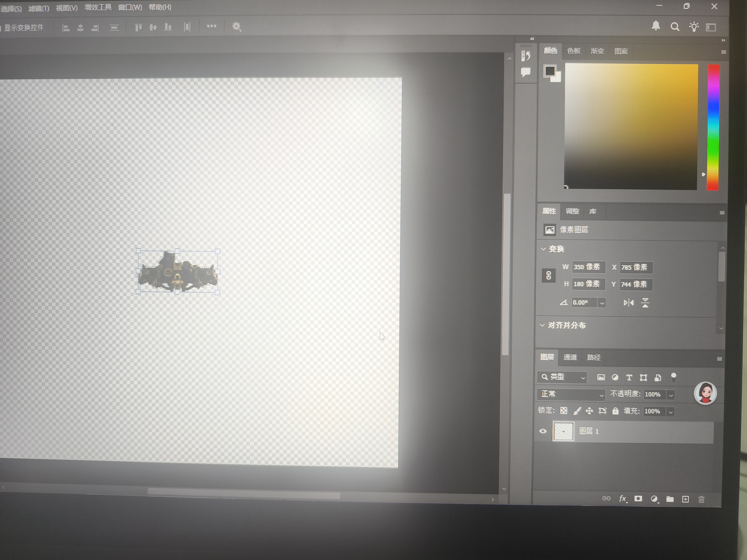Open the 窗口(W) menu
Screen dimensions: 747x560
[x=130, y=7]
